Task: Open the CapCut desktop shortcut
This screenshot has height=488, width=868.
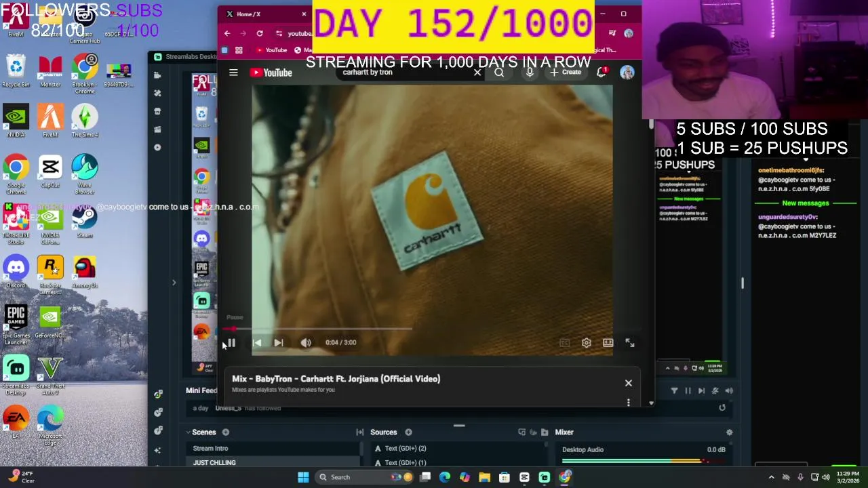Action: click(x=50, y=172)
